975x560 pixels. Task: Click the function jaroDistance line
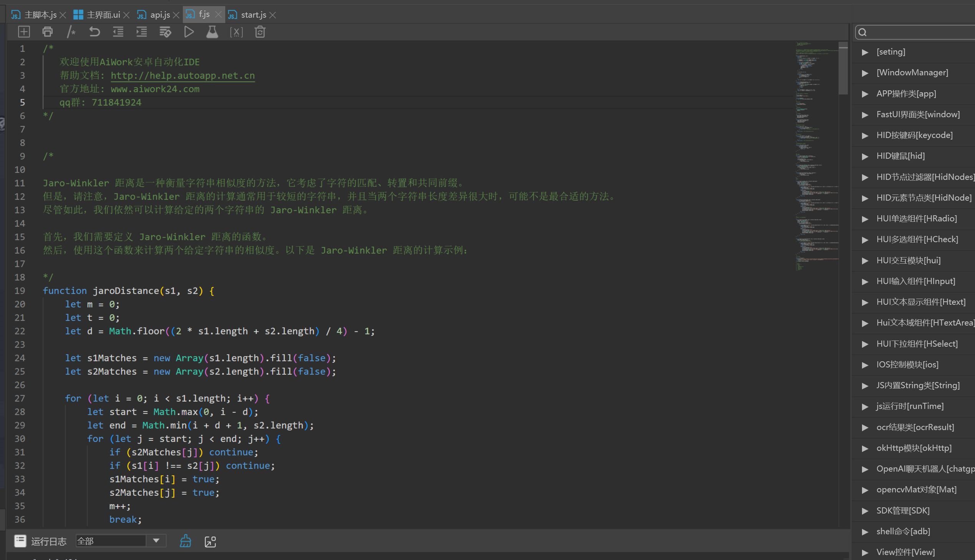click(128, 291)
